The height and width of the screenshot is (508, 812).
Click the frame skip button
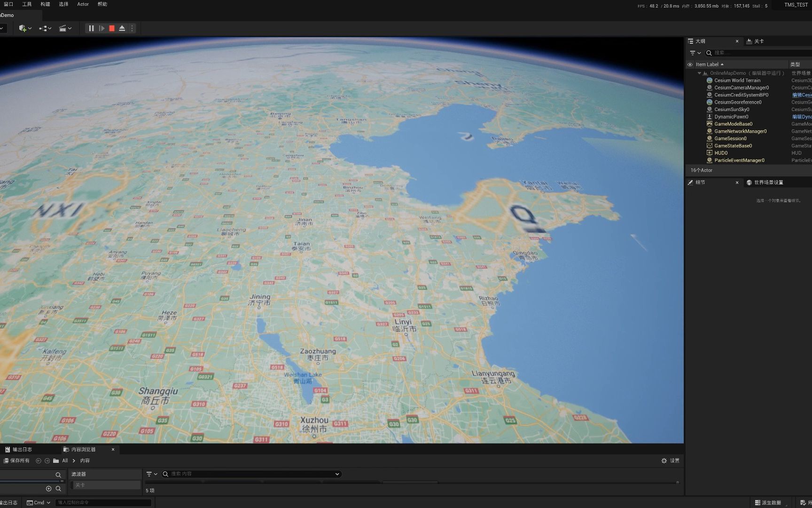[x=101, y=28]
